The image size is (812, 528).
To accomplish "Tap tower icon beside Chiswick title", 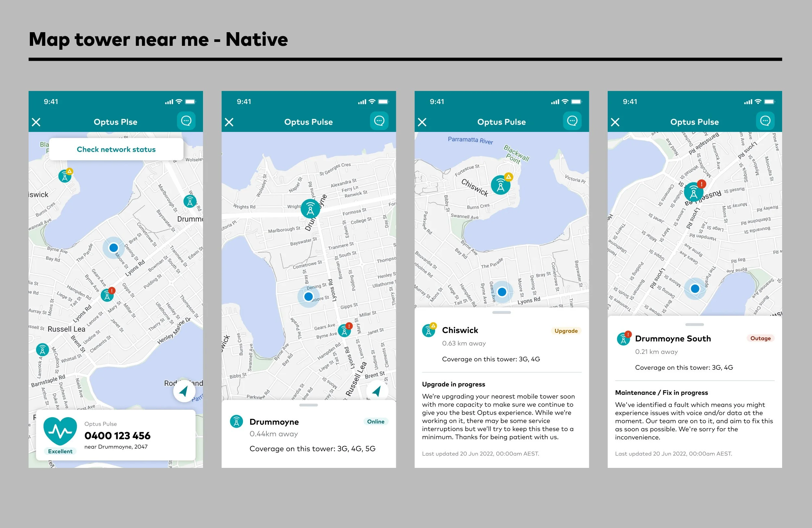I will pyautogui.click(x=429, y=330).
